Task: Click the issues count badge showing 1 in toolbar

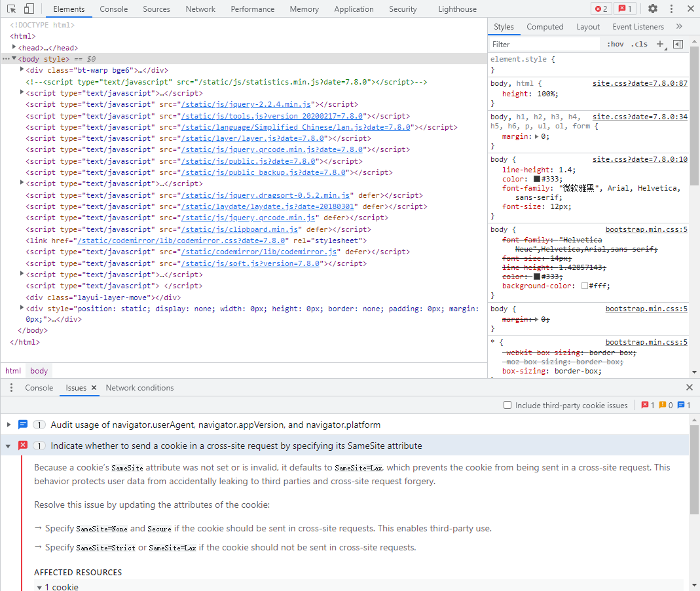Action: 625,9
